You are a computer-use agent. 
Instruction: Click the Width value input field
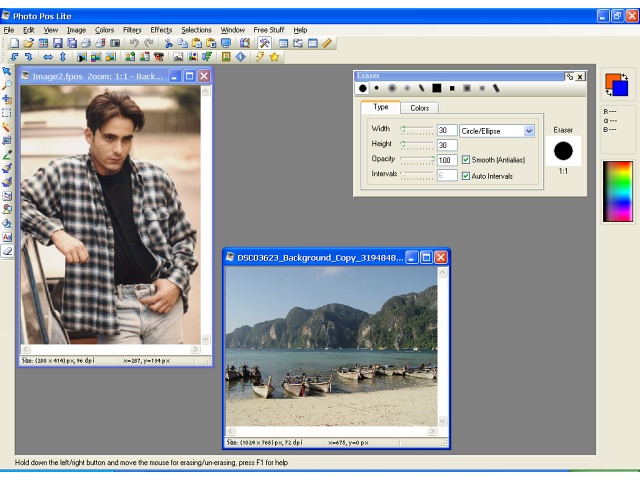point(446,130)
